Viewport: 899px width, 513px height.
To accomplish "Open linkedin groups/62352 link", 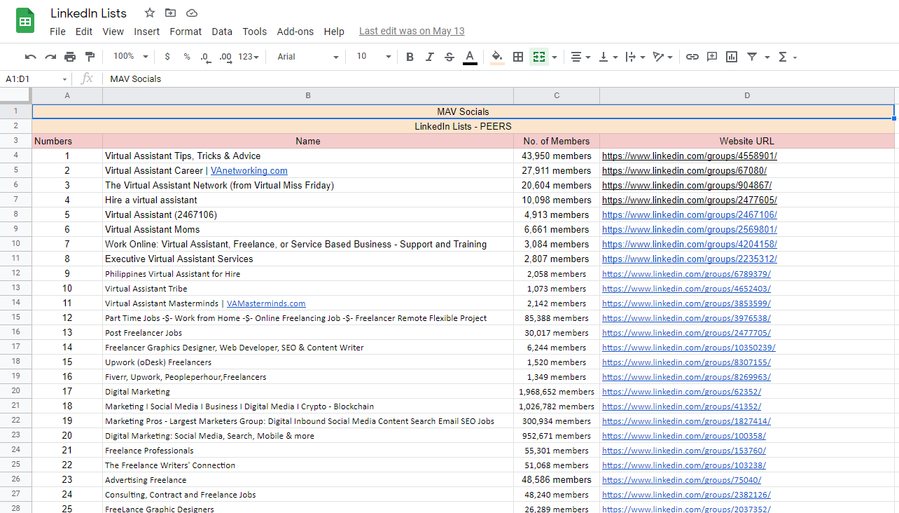I will pos(682,392).
